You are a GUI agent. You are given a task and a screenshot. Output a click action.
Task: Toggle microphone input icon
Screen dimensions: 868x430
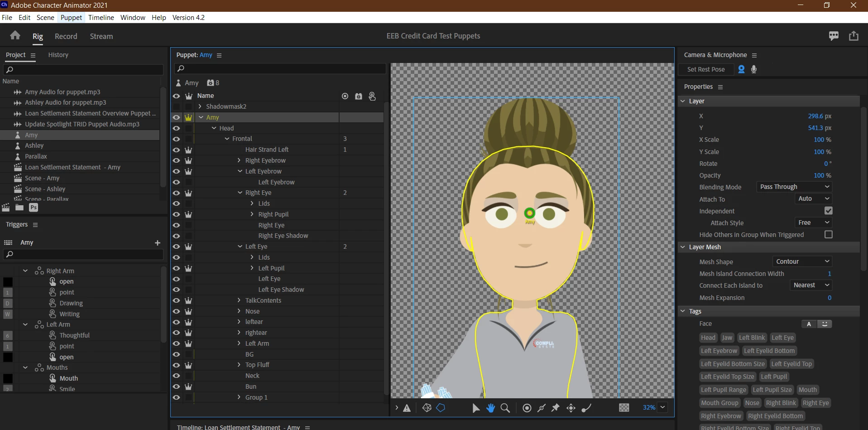[754, 69]
